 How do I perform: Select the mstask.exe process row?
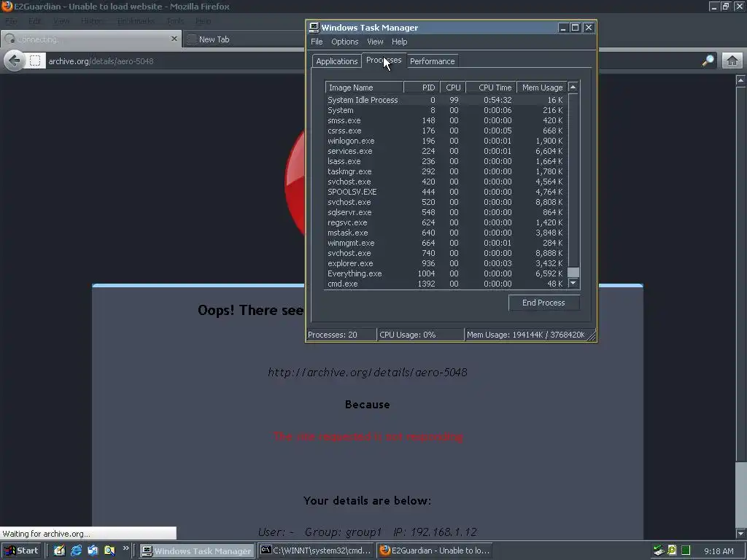pyautogui.click(x=446, y=233)
